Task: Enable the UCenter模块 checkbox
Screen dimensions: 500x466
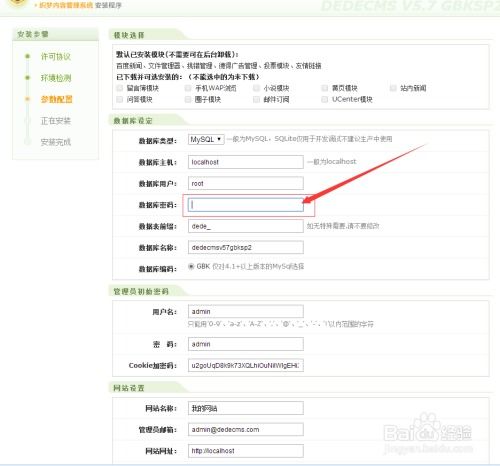Action: pos(325,99)
